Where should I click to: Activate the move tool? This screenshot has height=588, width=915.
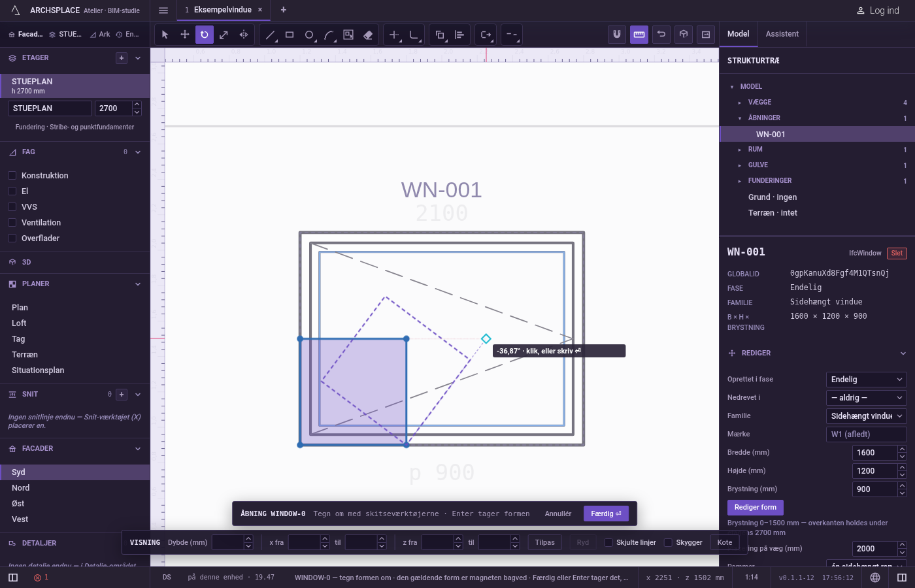[185, 35]
